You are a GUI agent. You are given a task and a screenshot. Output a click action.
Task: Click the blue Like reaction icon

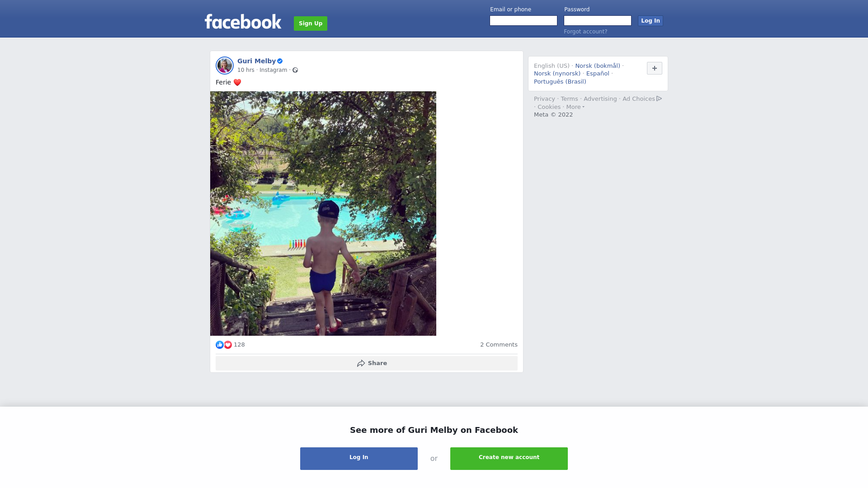coord(220,345)
